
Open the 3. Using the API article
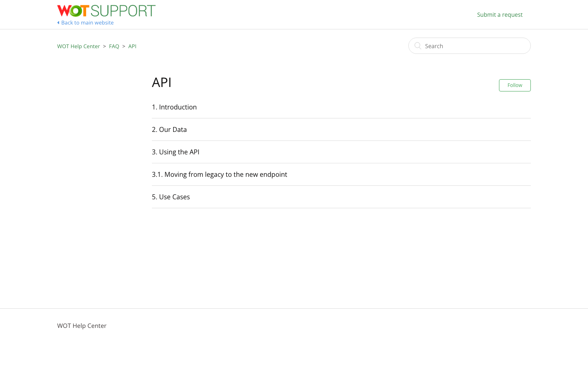pos(176,152)
